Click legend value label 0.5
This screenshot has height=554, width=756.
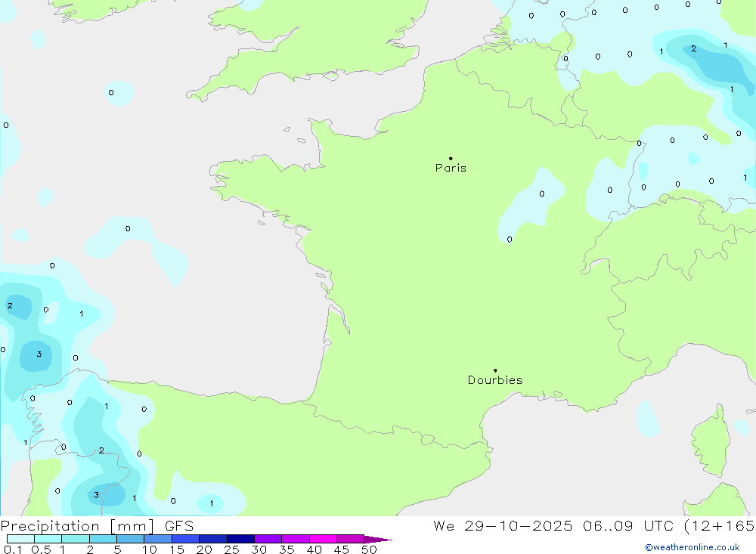pos(41,549)
